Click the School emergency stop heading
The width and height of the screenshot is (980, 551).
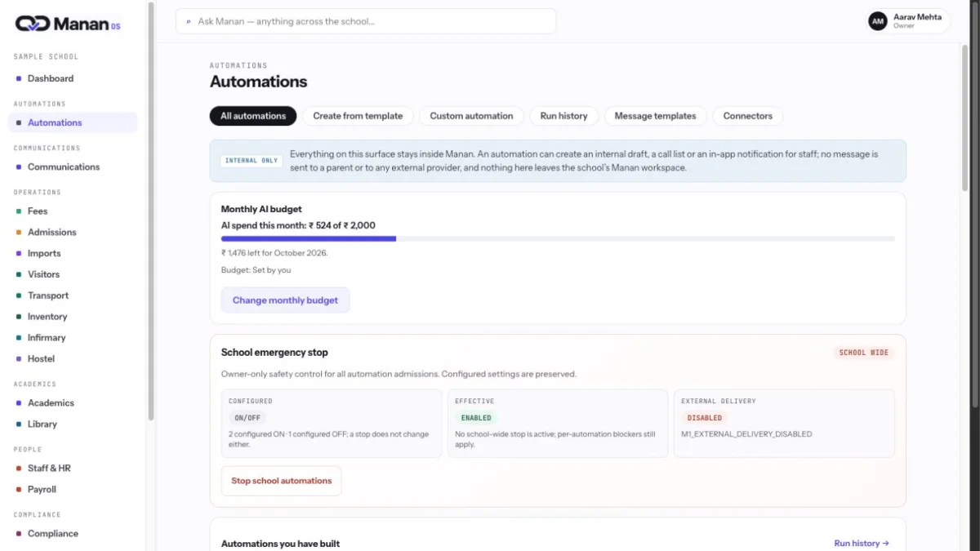click(274, 353)
